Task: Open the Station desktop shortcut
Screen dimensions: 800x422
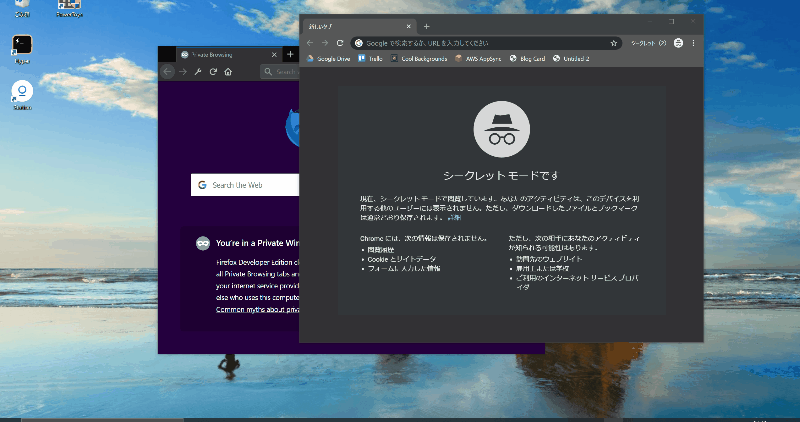Action: (22, 95)
